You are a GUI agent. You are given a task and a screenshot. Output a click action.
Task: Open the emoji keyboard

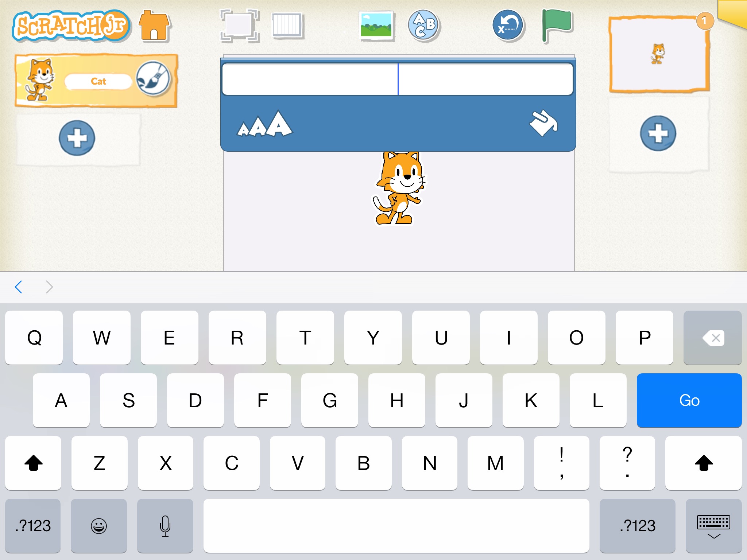click(99, 526)
